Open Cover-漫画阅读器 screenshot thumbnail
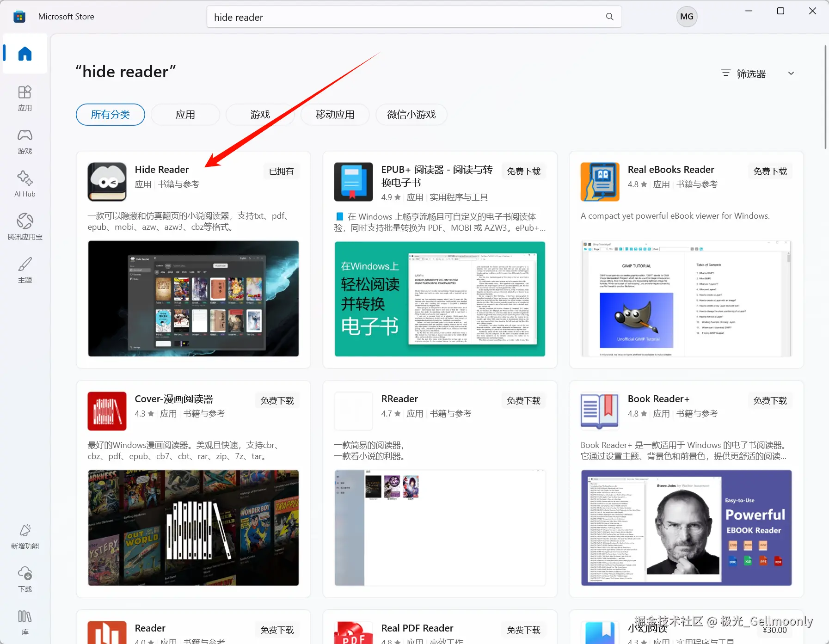This screenshot has height=644, width=829. coord(193,527)
